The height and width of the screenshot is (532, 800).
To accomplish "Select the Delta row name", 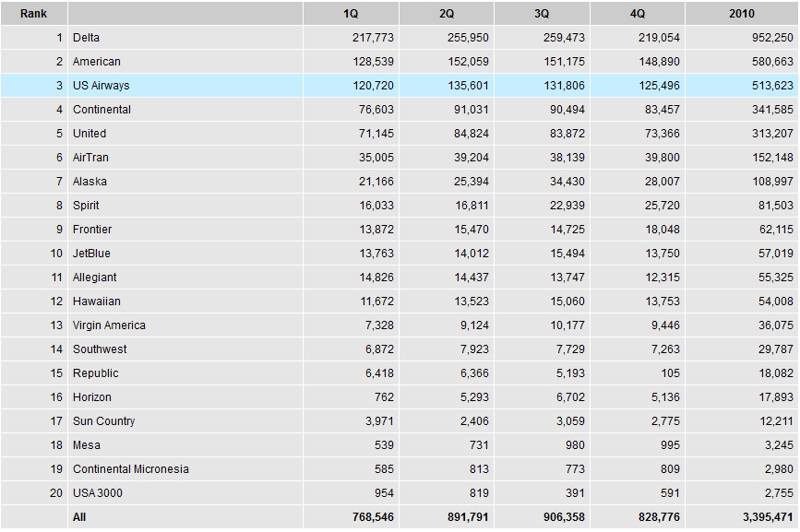I will [86, 38].
